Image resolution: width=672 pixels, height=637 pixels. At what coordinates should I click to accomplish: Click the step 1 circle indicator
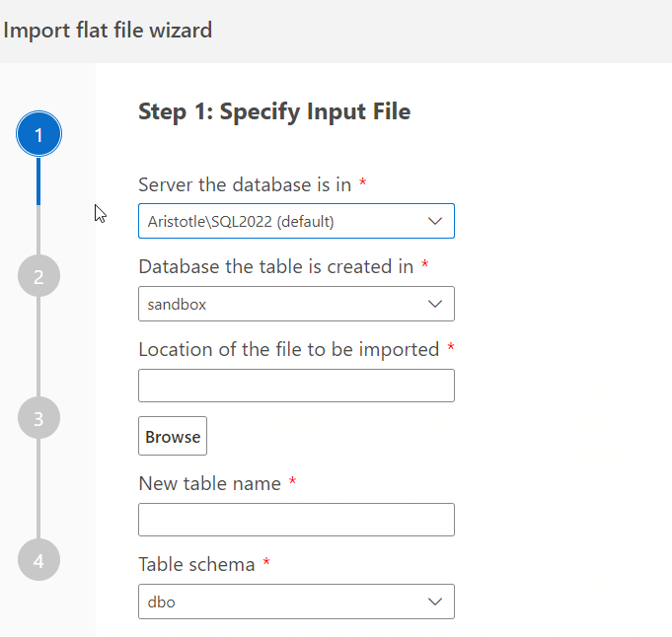(38, 135)
